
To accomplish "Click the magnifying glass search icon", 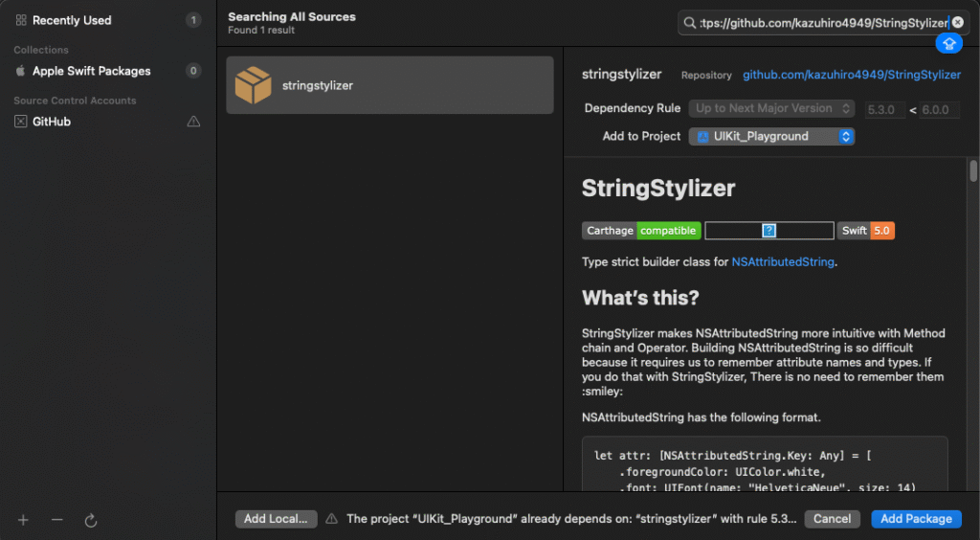I will 689,23.
